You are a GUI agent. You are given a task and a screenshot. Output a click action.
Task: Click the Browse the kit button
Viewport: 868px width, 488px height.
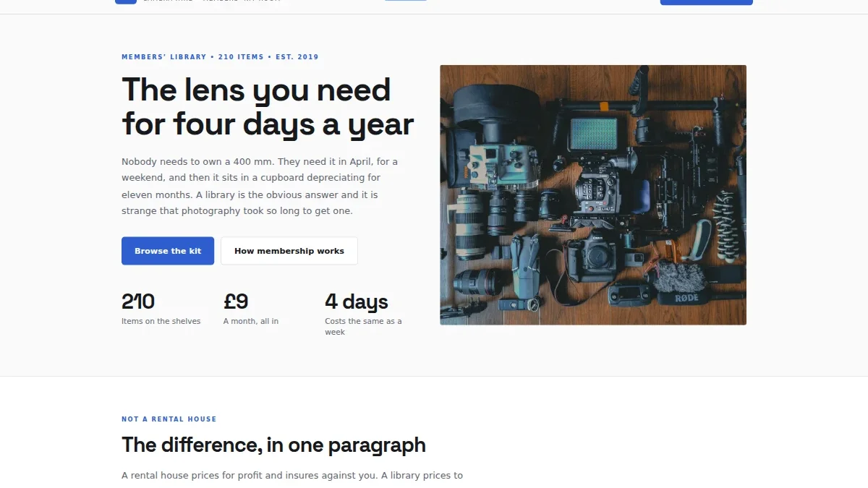tap(168, 251)
